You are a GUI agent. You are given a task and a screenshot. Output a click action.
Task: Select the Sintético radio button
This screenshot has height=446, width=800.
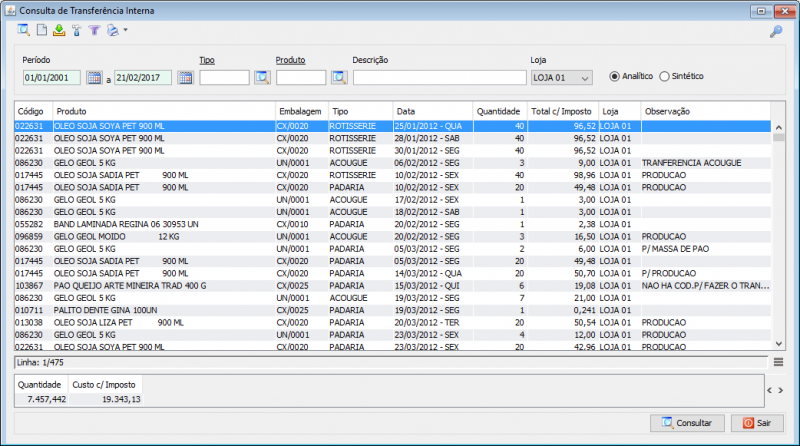tap(664, 77)
